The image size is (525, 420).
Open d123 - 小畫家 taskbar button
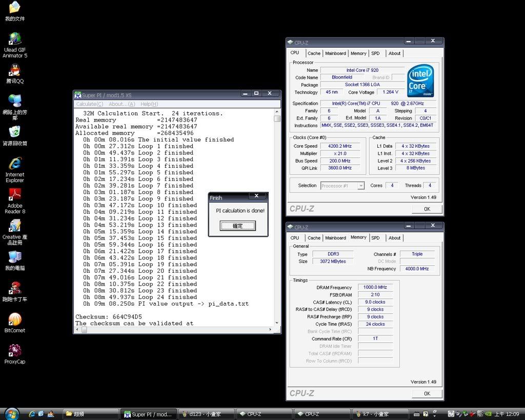point(206,414)
